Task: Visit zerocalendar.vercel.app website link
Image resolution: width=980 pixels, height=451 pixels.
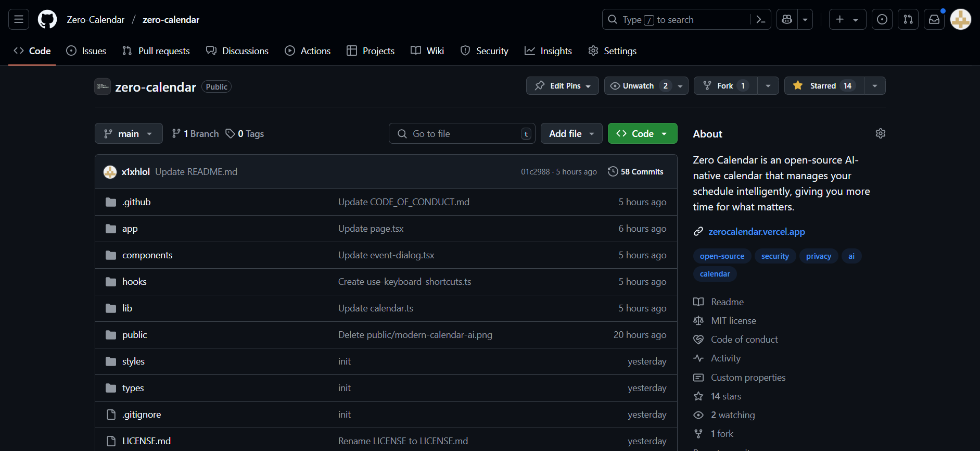Action: pos(756,231)
